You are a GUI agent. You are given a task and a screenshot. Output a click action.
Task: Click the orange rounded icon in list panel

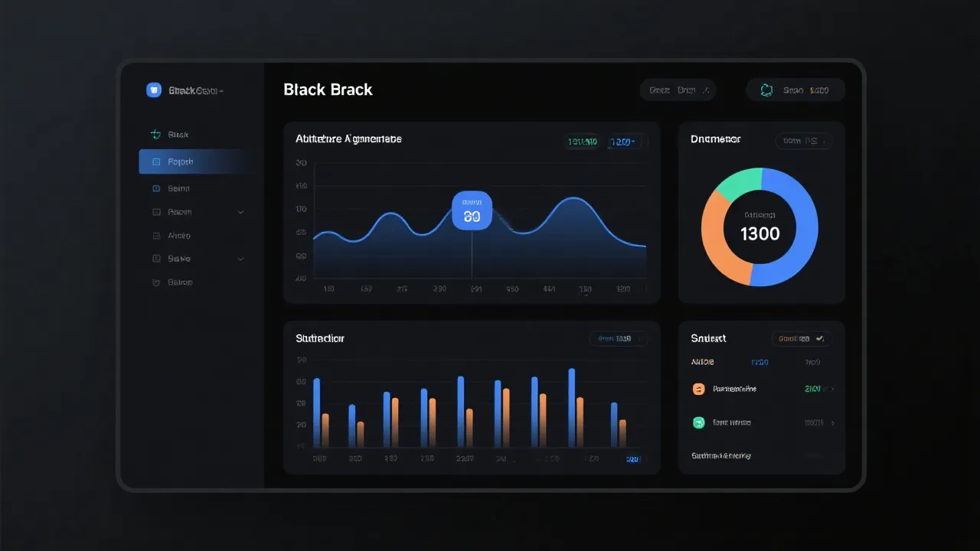698,389
